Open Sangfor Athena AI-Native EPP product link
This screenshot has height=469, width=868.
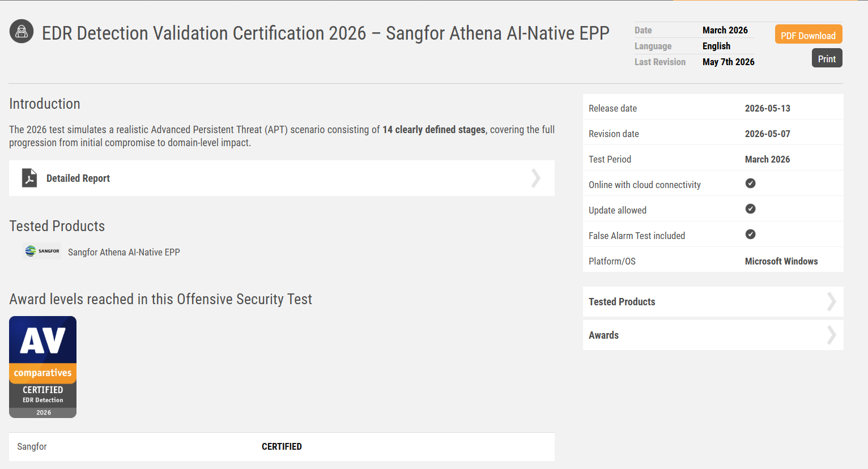[124, 252]
